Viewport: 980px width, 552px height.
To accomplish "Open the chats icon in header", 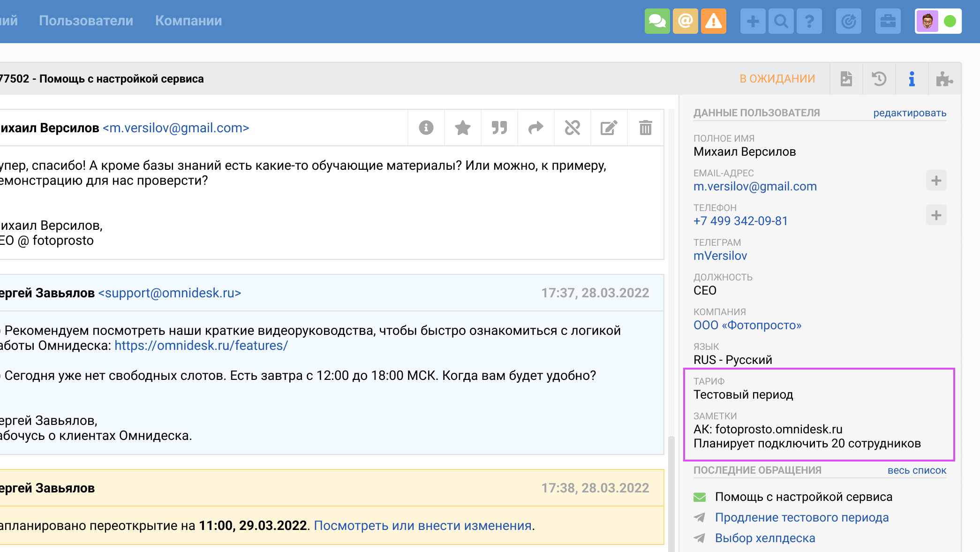I will [657, 21].
